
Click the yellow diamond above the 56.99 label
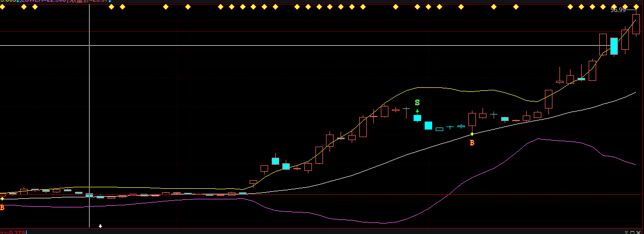click(614, 7)
